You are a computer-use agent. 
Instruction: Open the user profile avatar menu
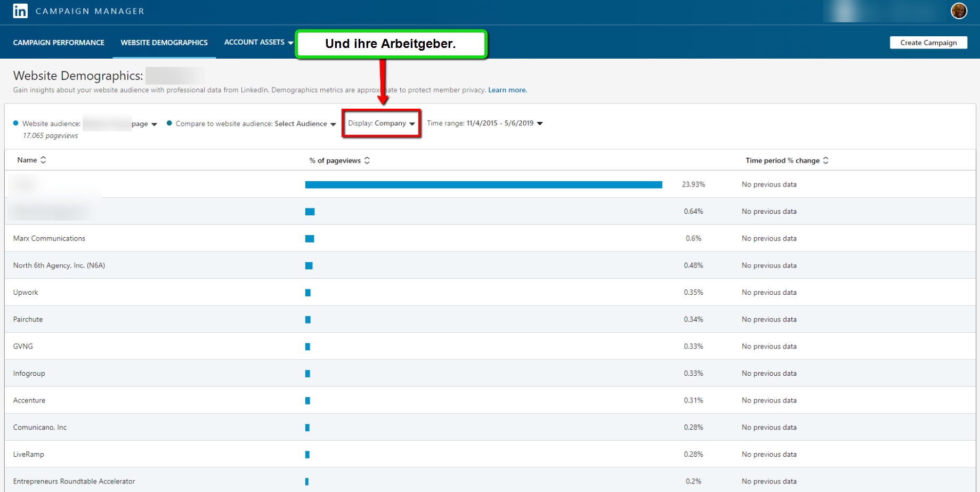959,11
